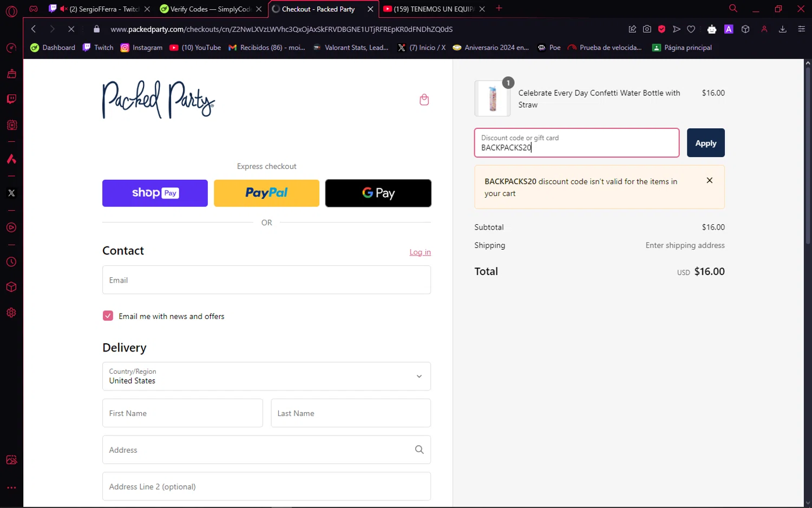This screenshot has height=508, width=812.
Task: Open the Log in link
Action: pyautogui.click(x=420, y=252)
